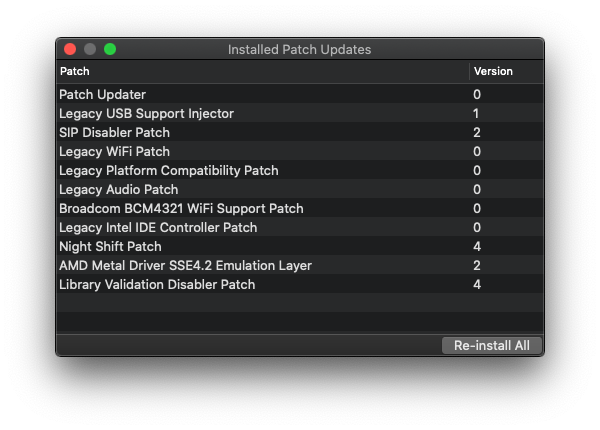Select the Legacy WiFi Patch row
600x430 pixels.
pos(300,151)
